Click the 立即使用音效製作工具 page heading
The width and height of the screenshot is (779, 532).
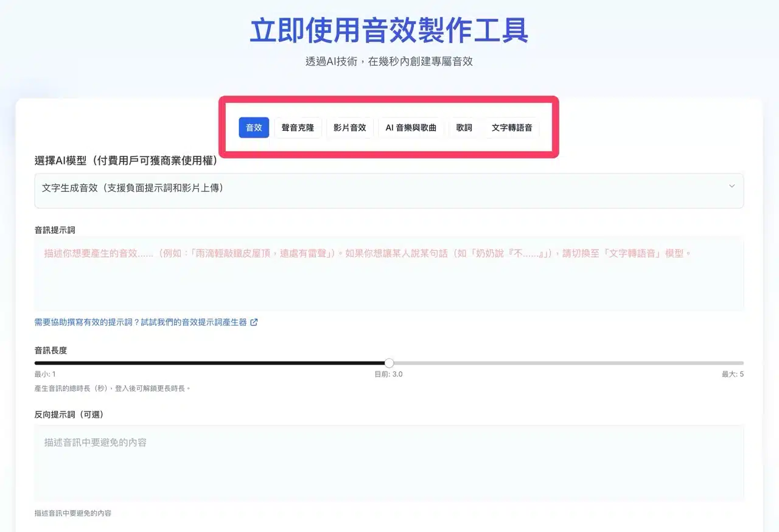(x=389, y=30)
